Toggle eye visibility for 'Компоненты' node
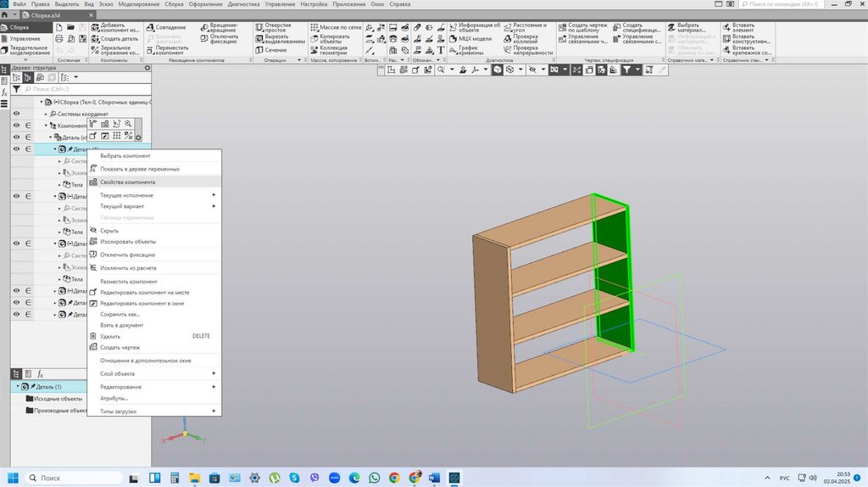868x487 pixels. coord(16,126)
